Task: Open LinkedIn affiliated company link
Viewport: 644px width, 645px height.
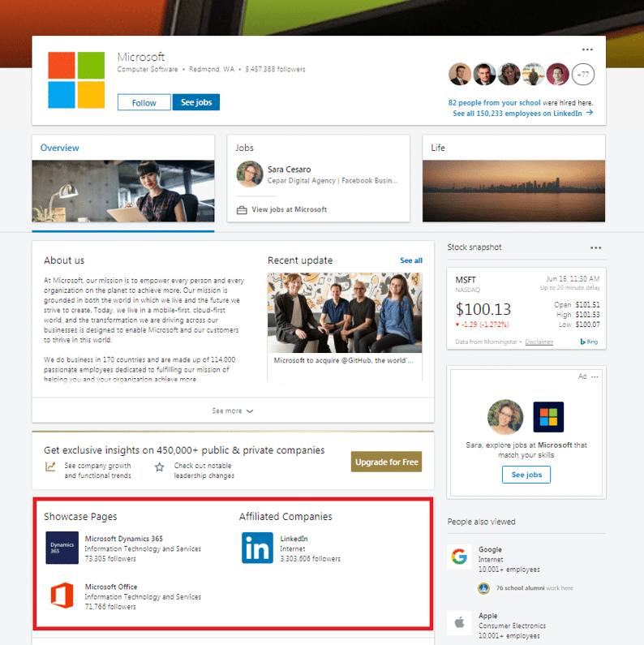Action: 294,539
